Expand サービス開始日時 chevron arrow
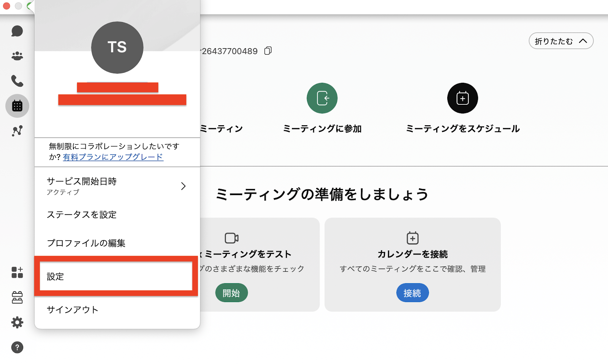 183,186
